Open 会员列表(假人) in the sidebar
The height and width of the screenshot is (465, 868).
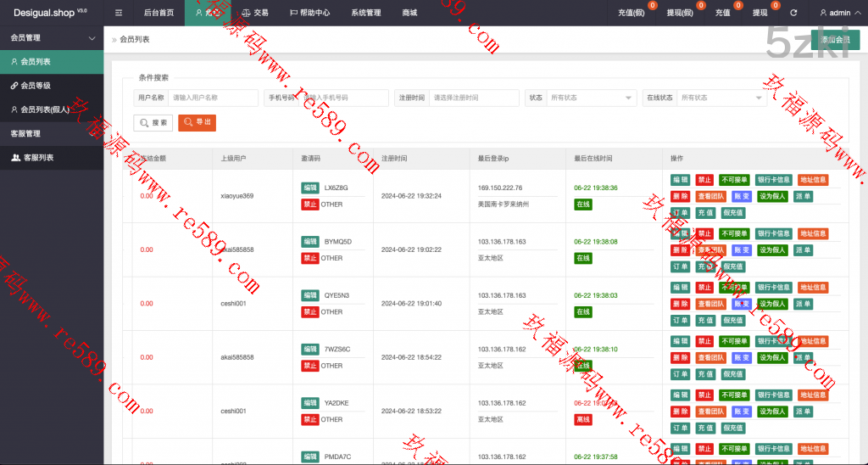click(44, 109)
